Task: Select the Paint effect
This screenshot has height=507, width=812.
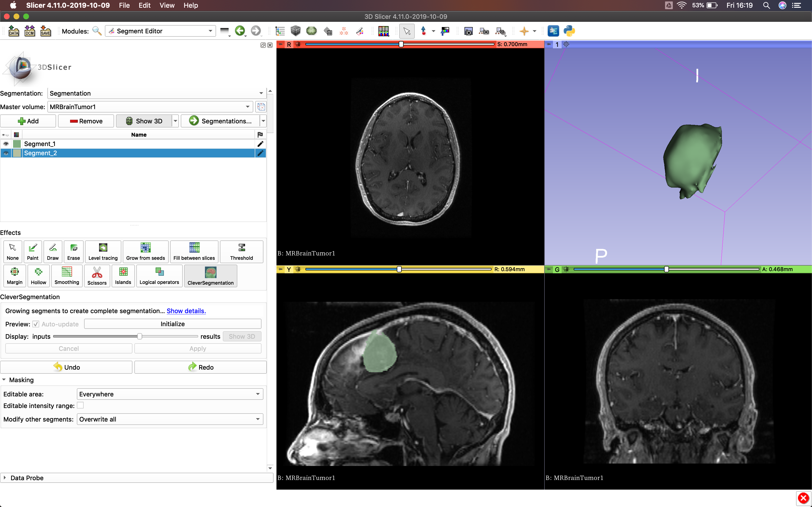Action: (x=33, y=252)
